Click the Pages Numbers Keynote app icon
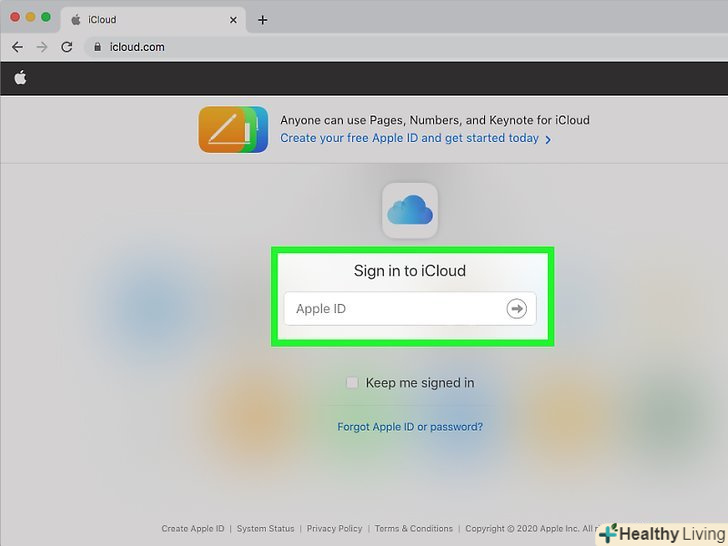 point(233,130)
